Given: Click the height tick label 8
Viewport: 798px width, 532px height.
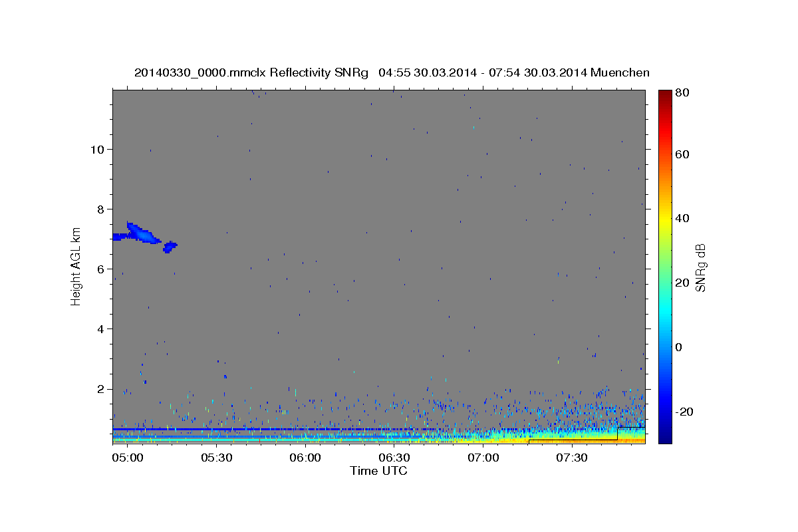Looking at the screenshot, I should tap(100, 209).
